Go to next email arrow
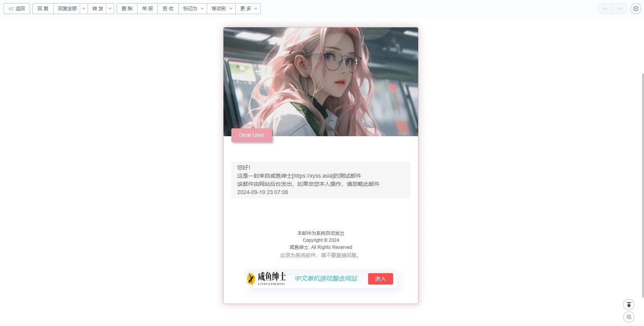 pyautogui.click(x=620, y=9)
